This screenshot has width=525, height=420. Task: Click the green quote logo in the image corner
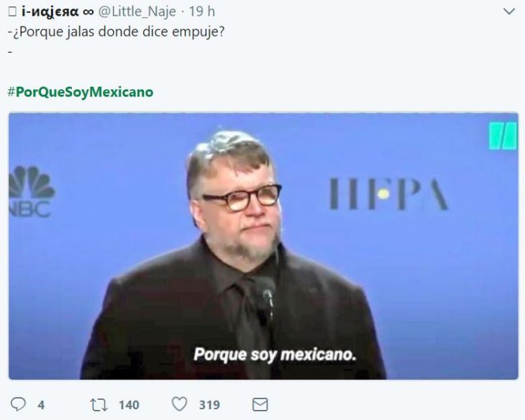503,136
